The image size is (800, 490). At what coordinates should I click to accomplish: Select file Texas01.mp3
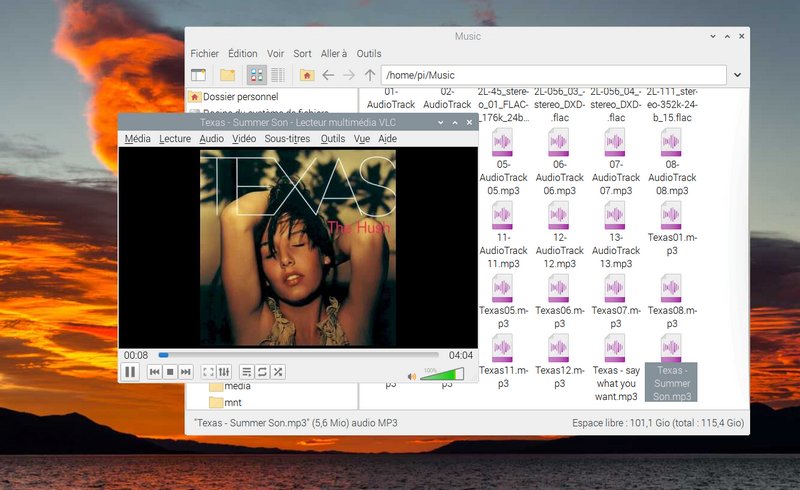pyautogui.click(x=671, y=229)
